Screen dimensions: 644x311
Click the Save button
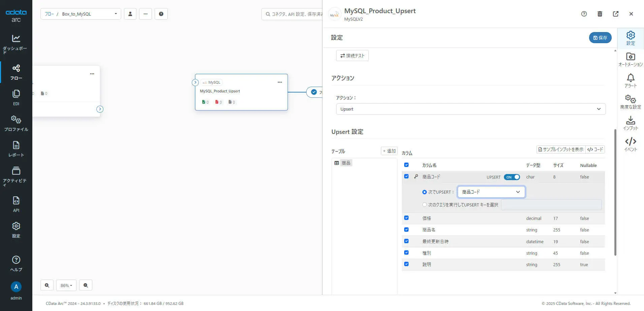click(600, 38)
